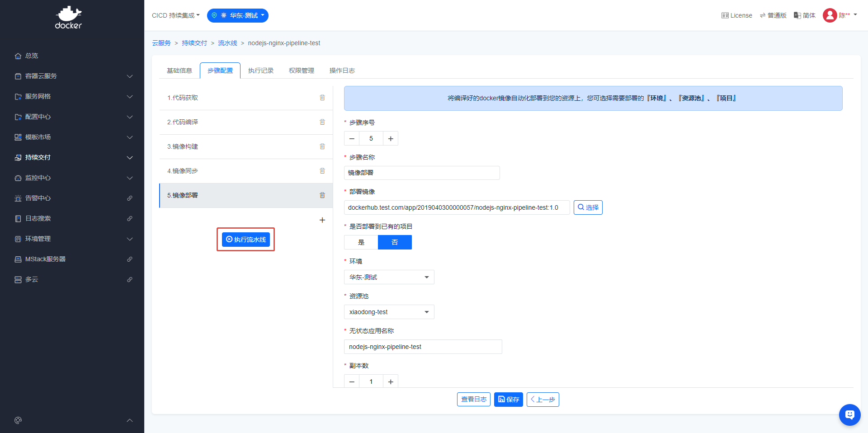The image size is (868, 433).
Task: Click the user avatar icon
Action: tap(830, 15)
